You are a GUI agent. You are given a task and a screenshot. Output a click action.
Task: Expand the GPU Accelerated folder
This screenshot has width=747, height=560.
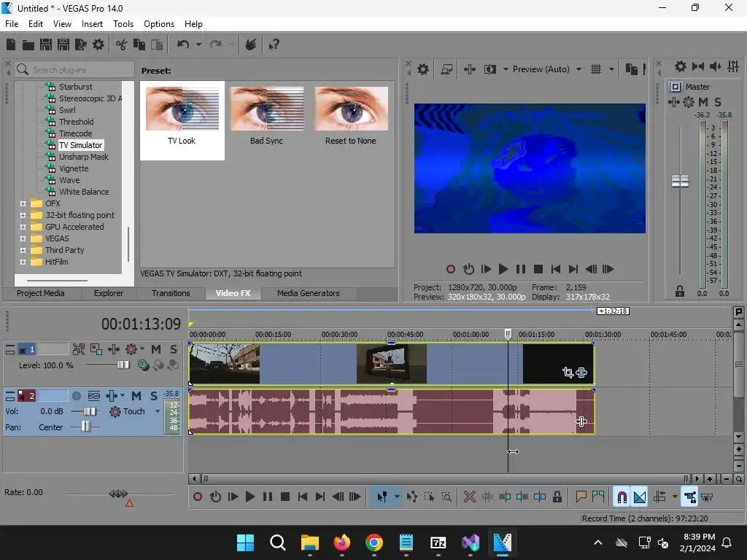[x=23, y=227]
